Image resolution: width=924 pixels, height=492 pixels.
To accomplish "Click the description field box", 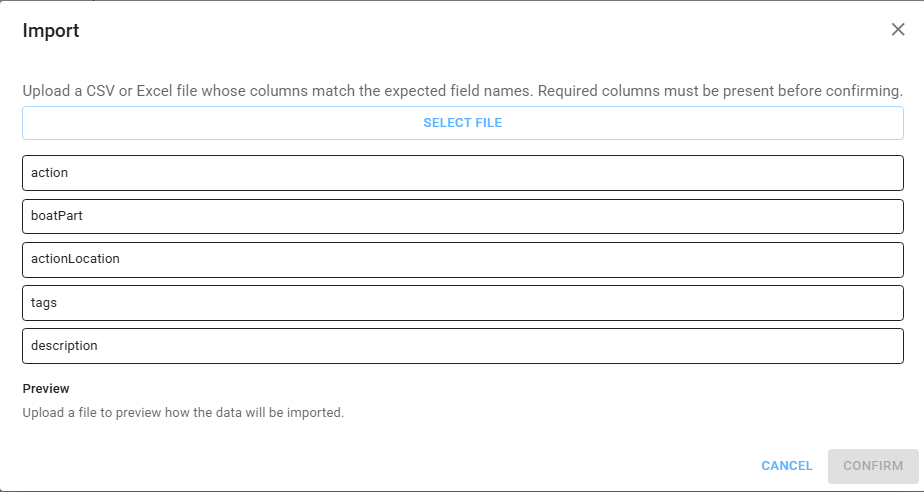I will pos(462,346).
